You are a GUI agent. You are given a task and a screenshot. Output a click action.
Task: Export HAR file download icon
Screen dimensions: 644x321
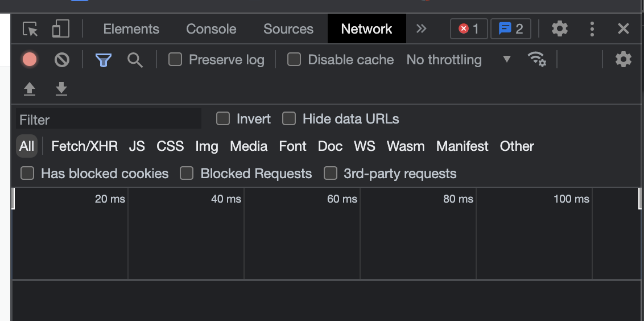(x=61, y=89)
